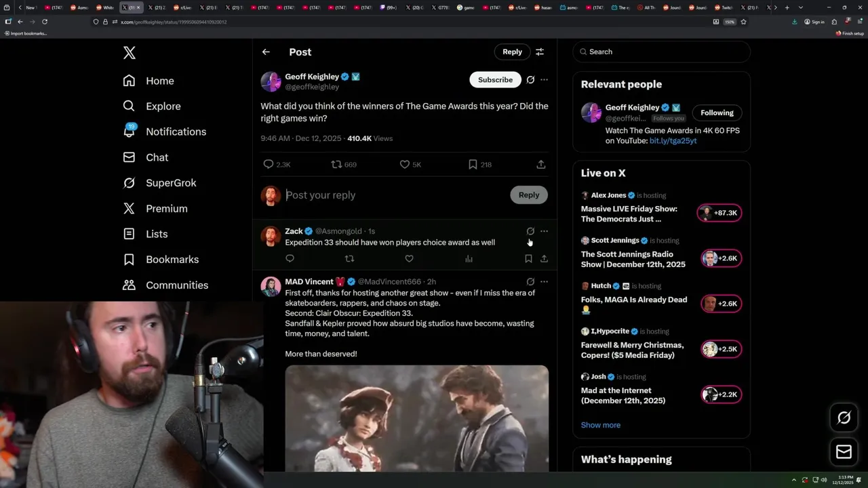Bookmark Zack's reply
The image size is (868, 488).
click(x=528, y=258)
